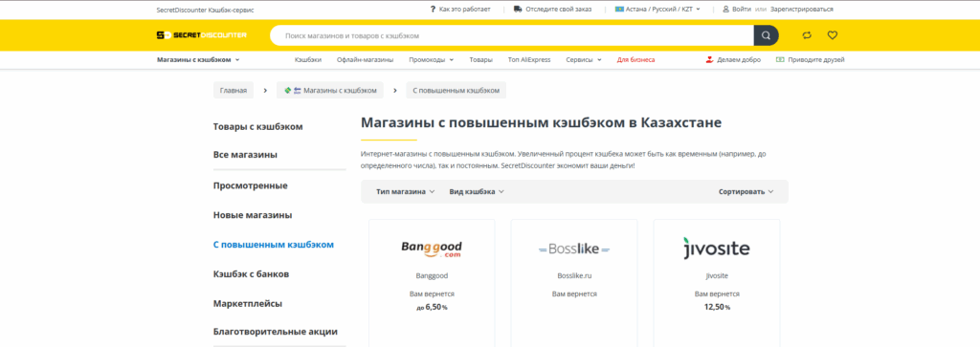Open the Banggood store logo
The image size is (980, 347).
pos(432,249)
